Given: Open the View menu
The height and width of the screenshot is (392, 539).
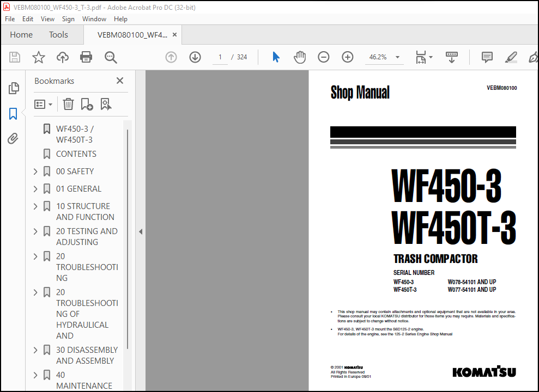Looking at the screenshot, I should point(47,19).
